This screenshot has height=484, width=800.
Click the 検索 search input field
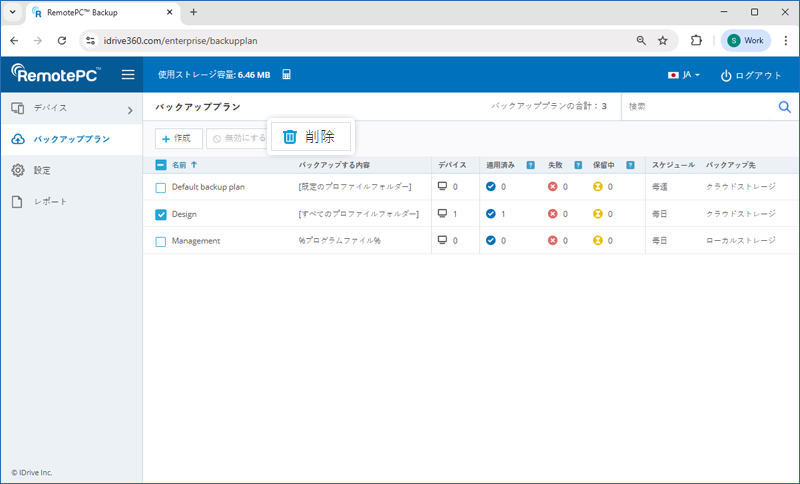(699, 107)
